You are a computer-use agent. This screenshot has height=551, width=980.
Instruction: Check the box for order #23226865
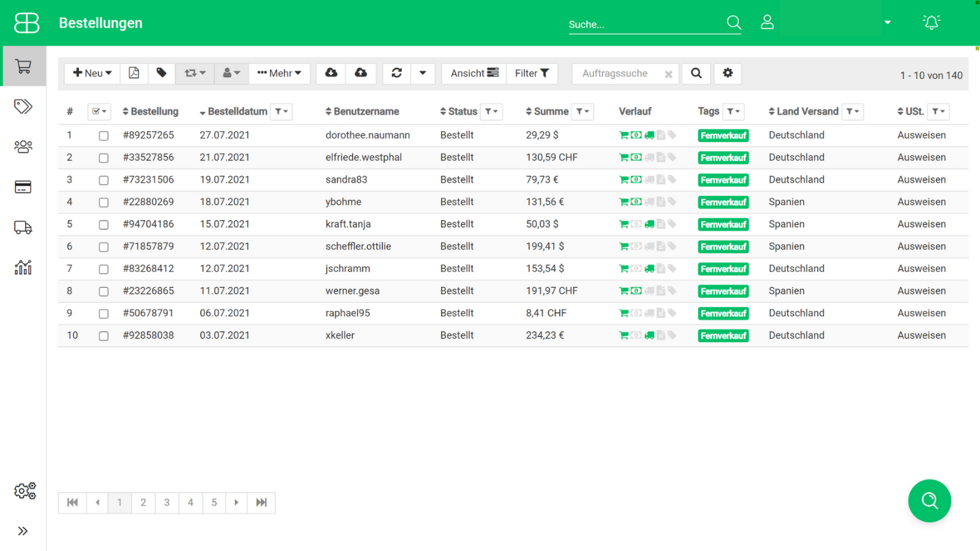pos(104,291)
